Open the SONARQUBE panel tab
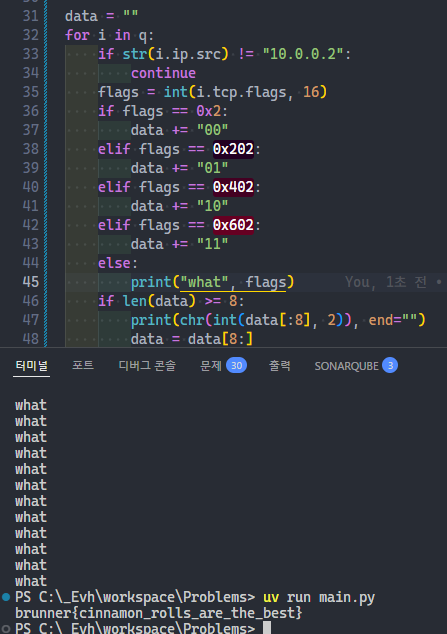Viewport: 447px width, 634px height. point(346,366)
